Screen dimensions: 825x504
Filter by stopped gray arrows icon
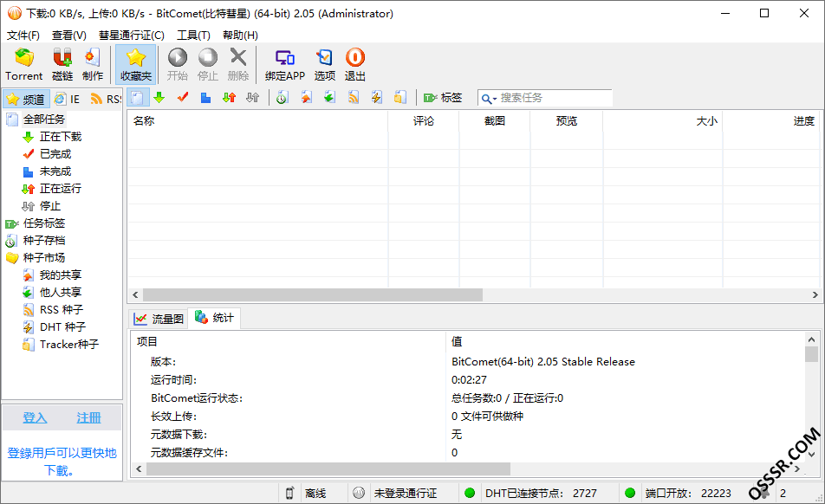point(252,98)
